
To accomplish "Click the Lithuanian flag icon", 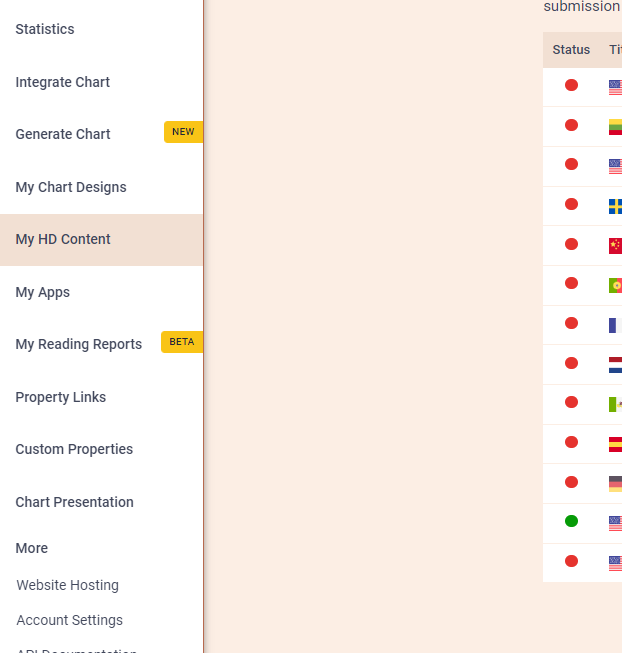I will click(x=615, y=127).
